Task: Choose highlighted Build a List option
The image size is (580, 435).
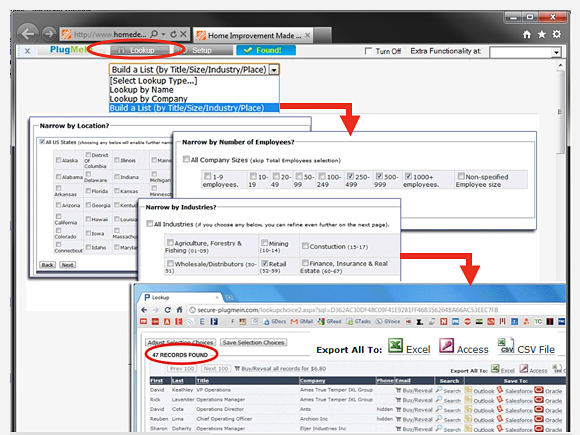Action: click(x=194, y=108)
